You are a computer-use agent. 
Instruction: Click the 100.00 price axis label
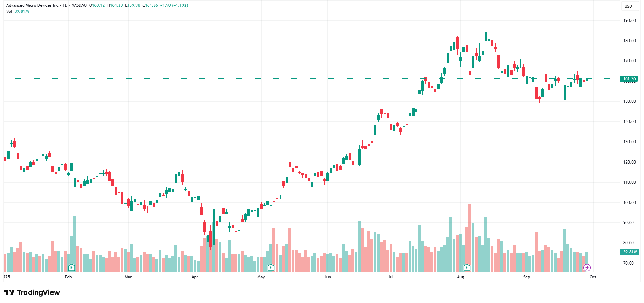[629, 203]
